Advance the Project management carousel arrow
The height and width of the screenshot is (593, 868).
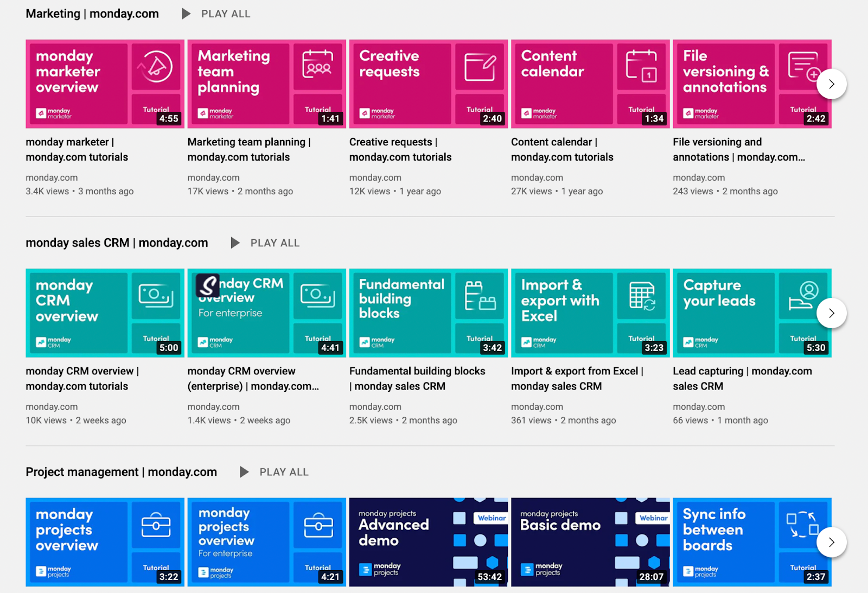(832, 542)
